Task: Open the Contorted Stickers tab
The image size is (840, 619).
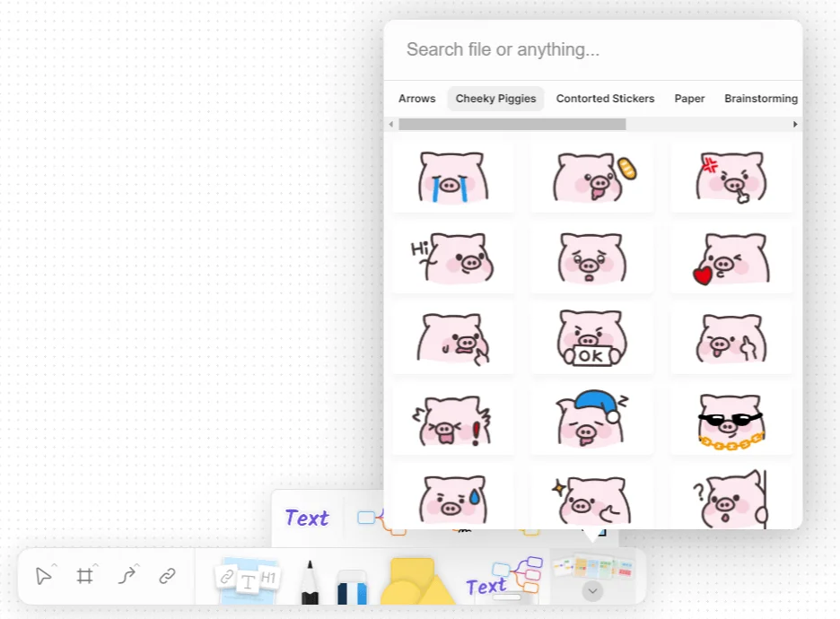Action: point(605,99)
